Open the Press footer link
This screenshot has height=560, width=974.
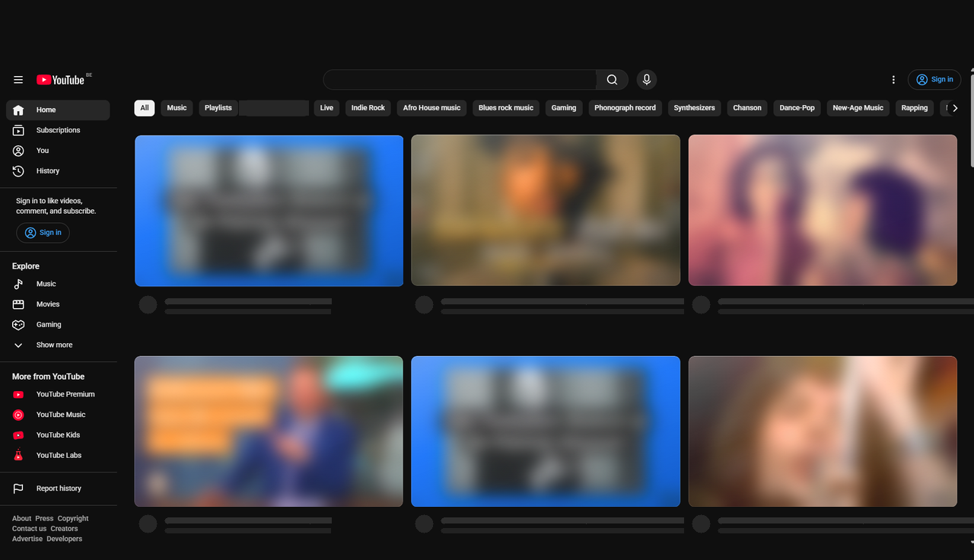coord(44,519)
